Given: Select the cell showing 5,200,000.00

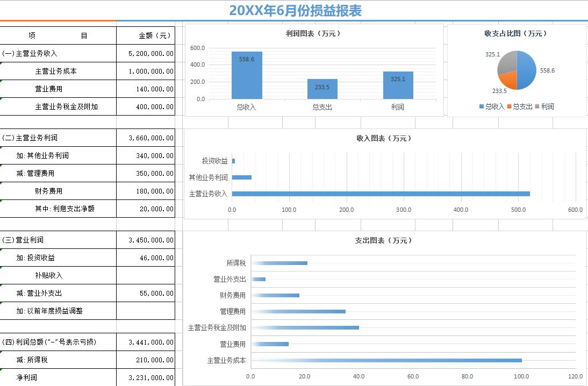Looking at the screenshot, I should pos(146,53).
